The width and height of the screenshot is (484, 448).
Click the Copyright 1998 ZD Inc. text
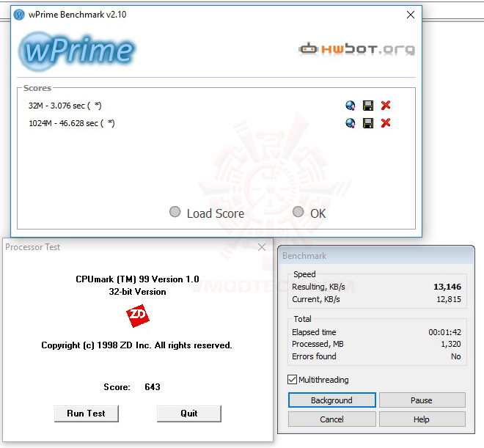(x=136, y=345)
